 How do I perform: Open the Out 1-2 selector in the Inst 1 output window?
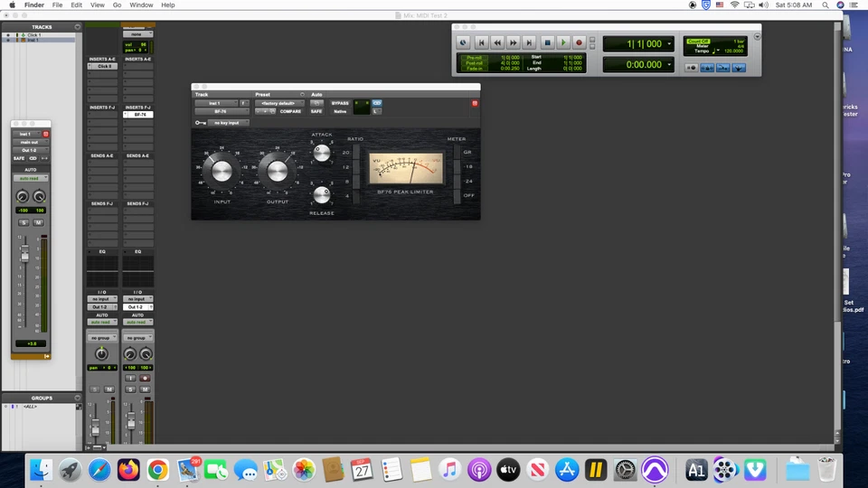(31, 150)
